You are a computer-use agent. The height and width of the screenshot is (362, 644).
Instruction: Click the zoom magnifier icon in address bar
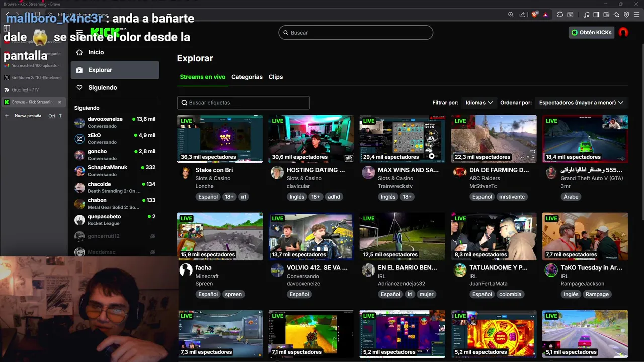511,15
